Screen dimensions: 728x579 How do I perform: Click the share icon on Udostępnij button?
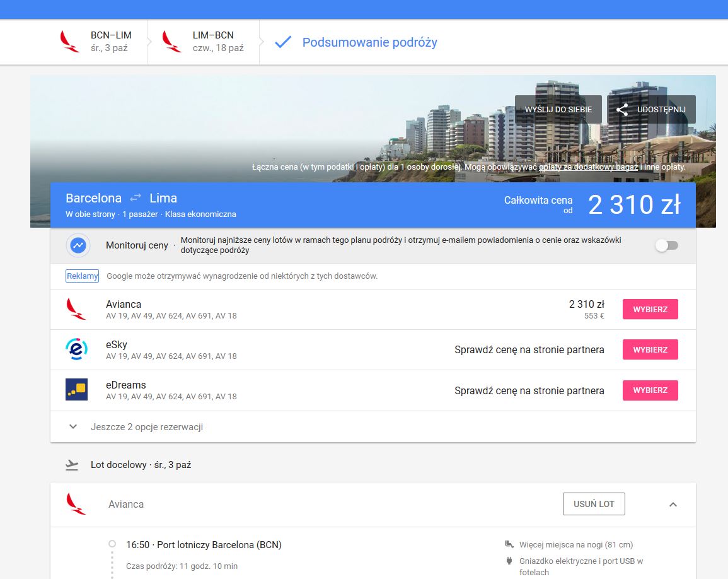(622, 110)
